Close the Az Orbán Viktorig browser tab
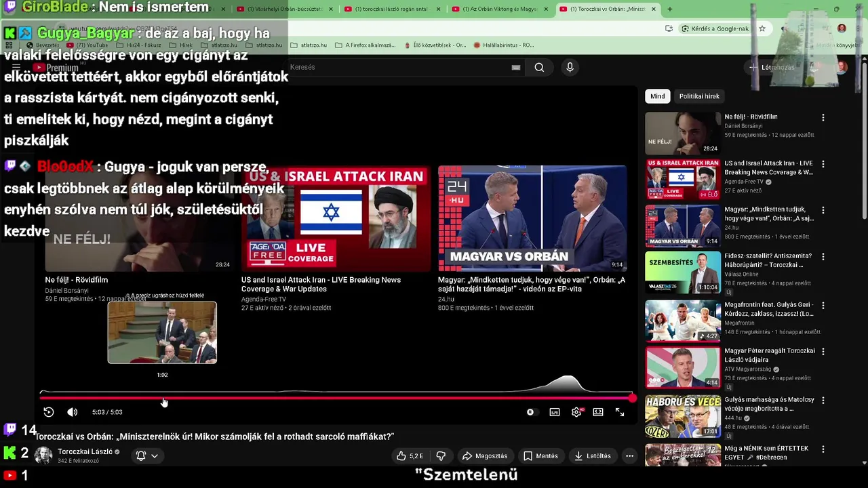Screen dimensions: 868x488 546,9
